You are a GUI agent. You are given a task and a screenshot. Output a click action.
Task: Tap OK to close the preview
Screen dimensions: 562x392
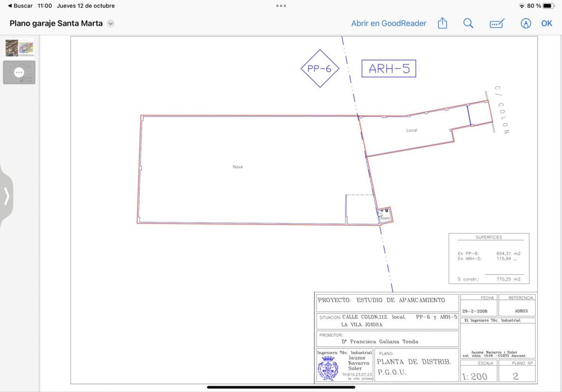pos(547,23)
